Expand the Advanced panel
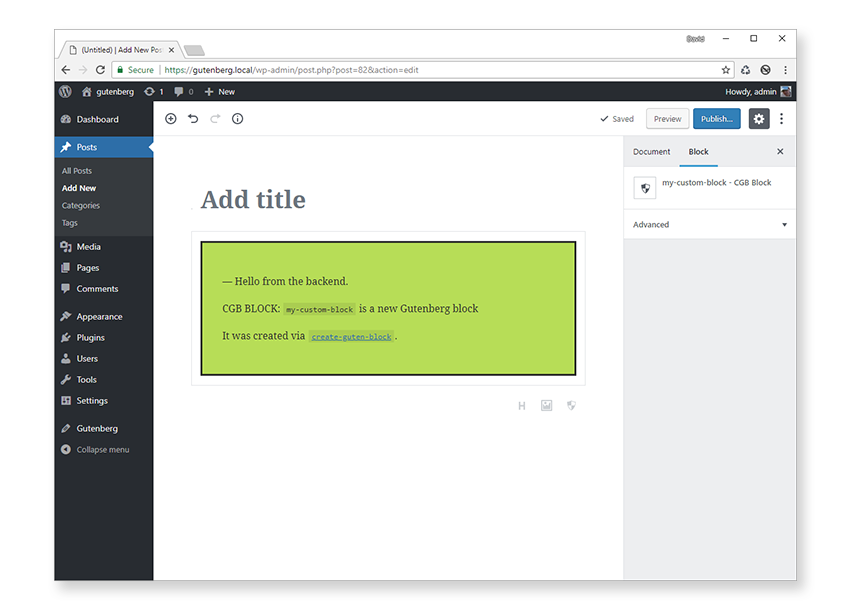This screenshot has width=850, height=616. pos(710,224)
